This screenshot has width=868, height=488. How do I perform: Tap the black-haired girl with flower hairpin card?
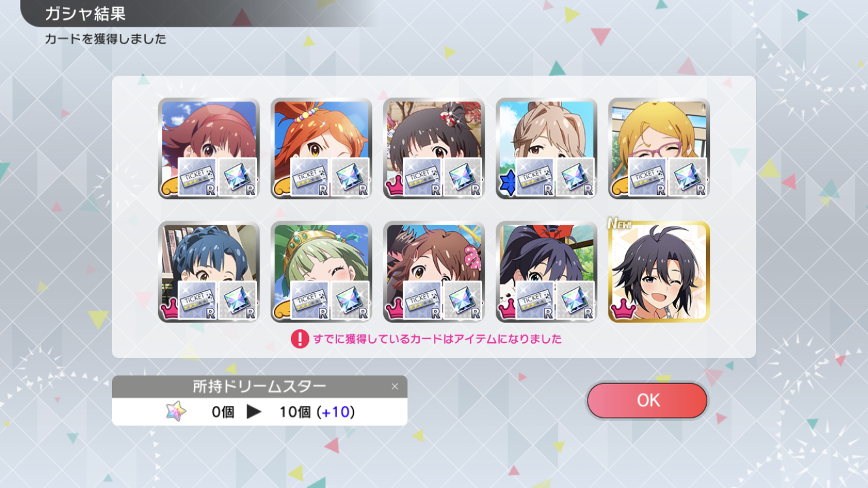pos(433,148)
